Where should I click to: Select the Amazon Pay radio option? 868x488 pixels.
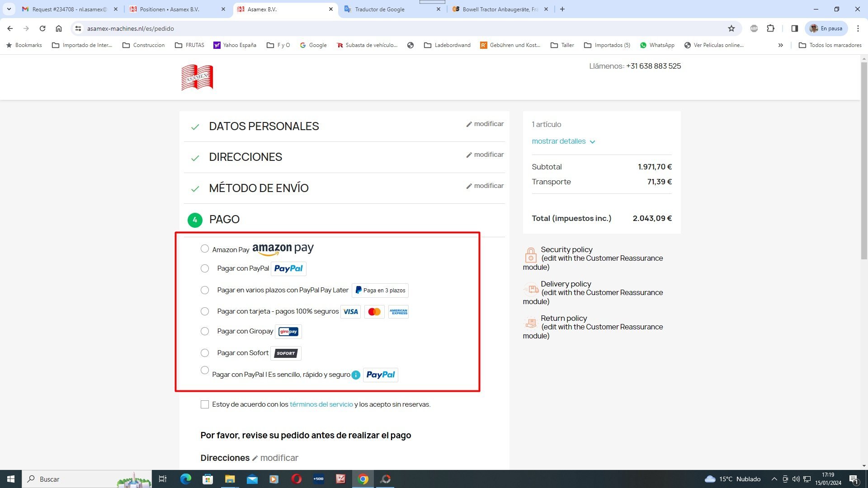(x=205, y=249)
